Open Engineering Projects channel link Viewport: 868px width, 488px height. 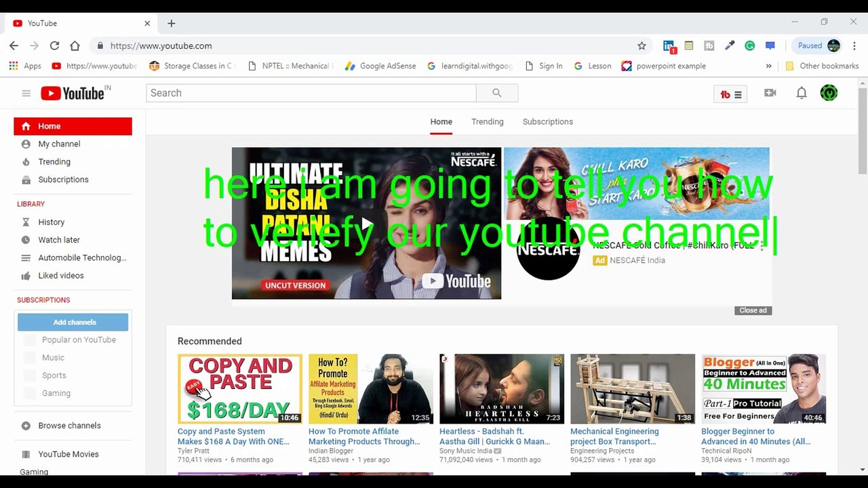pyautogui.click(x=602, y=451)
